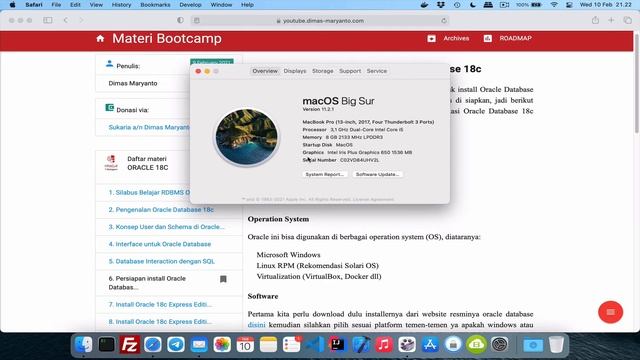Image resolution: width=640 pixels, height=360 pixels.
Task: Open the Window menu
Action: (221, 5)
